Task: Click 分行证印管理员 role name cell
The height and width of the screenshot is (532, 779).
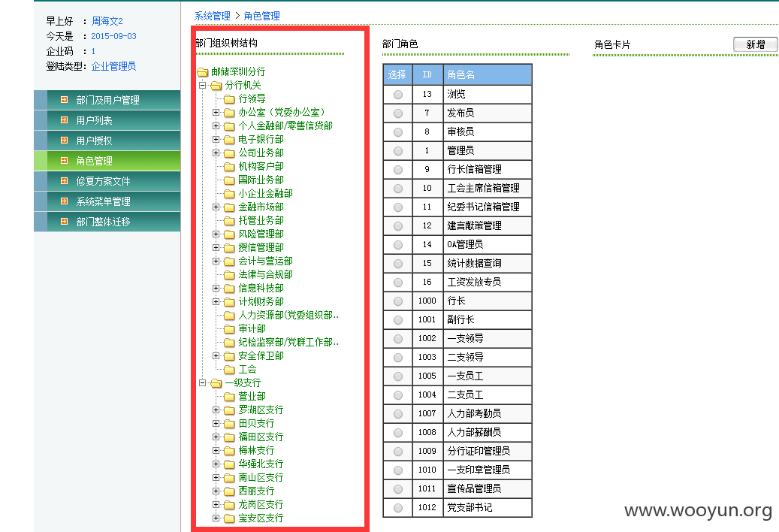Action: 488,451
